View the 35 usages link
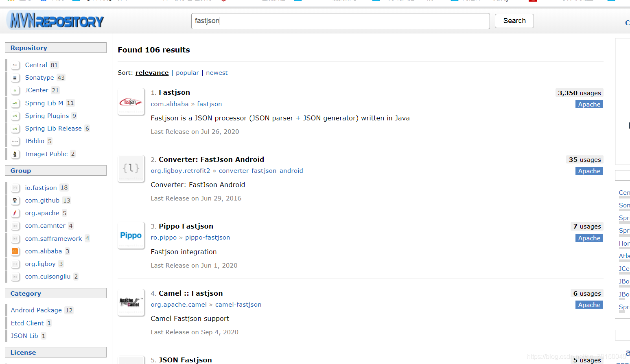Image resolution: width=630 pixels, height=364 pixels. [585, 160]
